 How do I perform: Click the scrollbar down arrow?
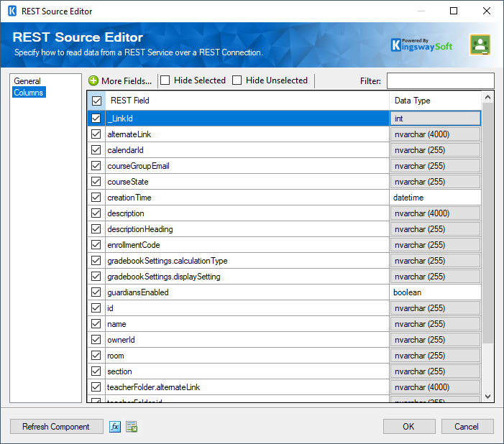click(x=487, y=397)
